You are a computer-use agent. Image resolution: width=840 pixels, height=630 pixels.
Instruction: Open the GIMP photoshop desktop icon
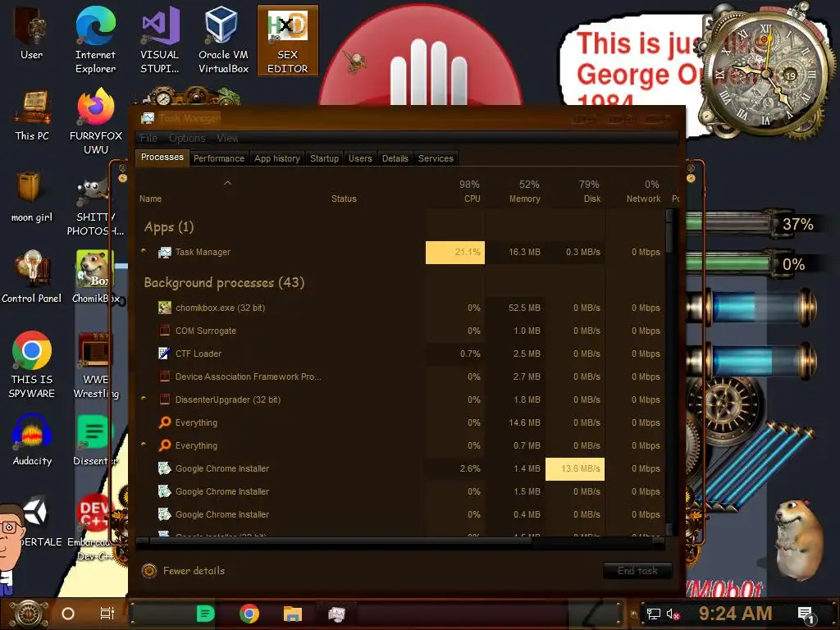pyautogui.click(x=95, y=205)
